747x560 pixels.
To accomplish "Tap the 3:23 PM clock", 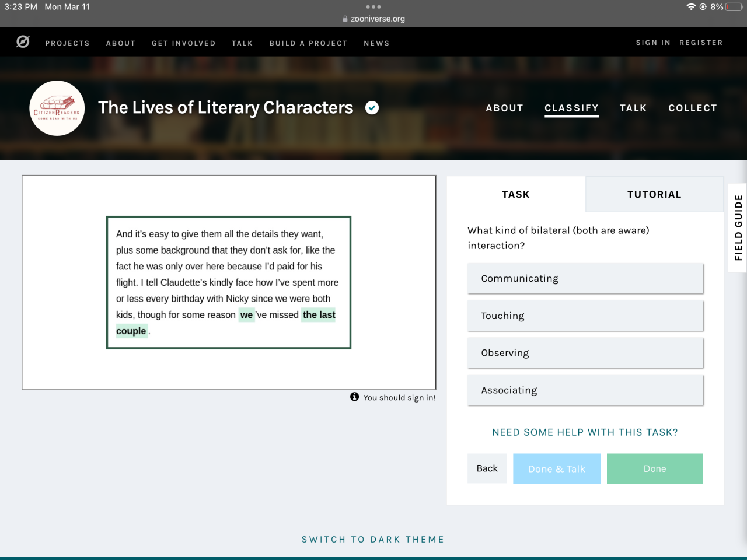I will 21,7.
